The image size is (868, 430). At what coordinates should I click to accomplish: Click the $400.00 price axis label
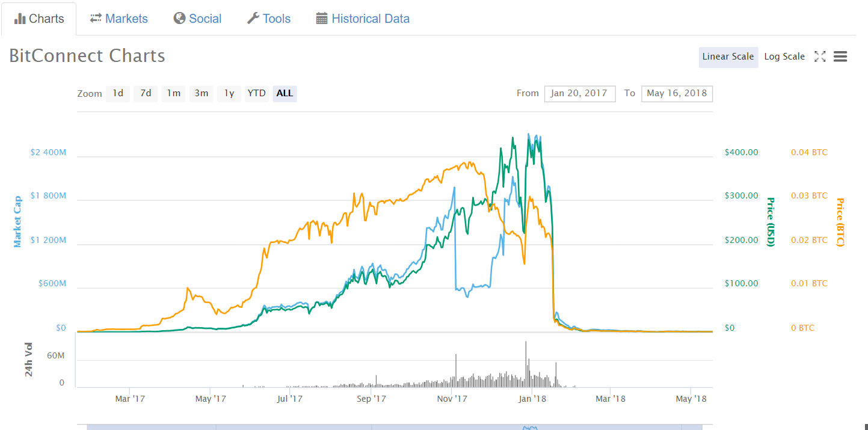click(x=741, y=152)
